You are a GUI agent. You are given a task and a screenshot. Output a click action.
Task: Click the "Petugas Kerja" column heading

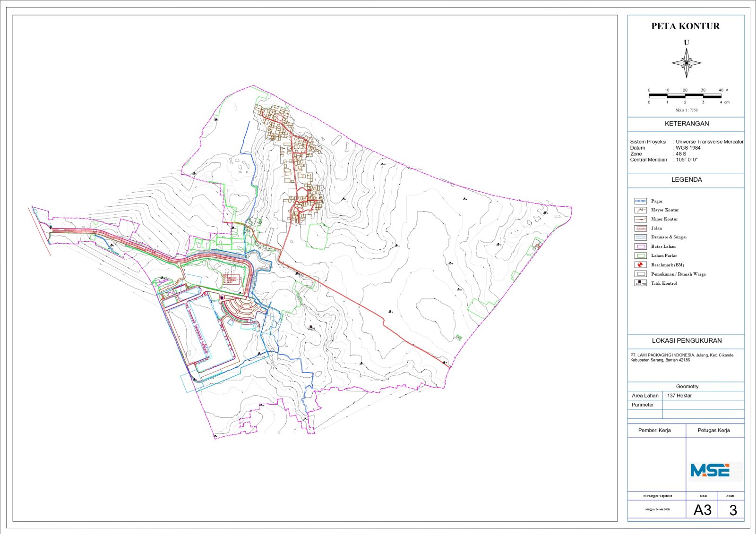713,430
